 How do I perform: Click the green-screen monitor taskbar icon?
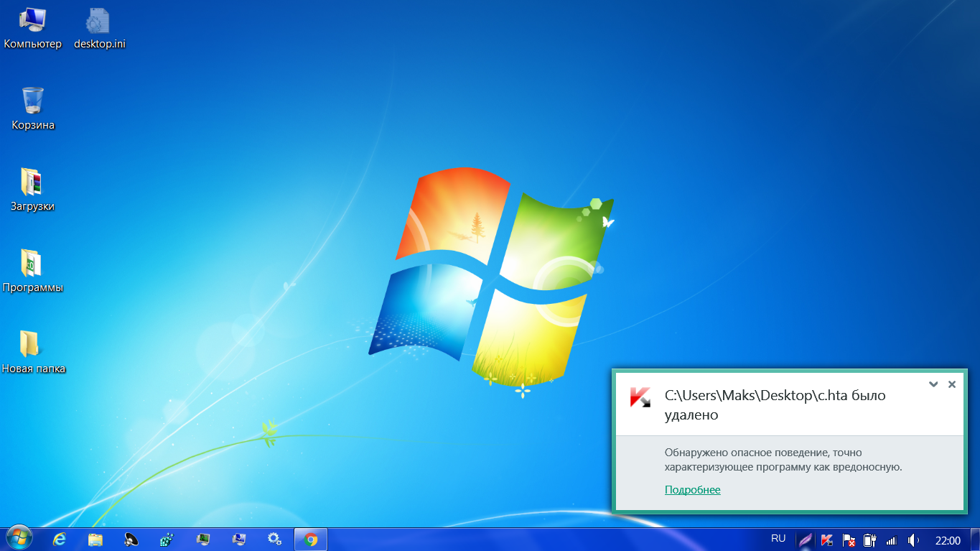pos(203,540)
